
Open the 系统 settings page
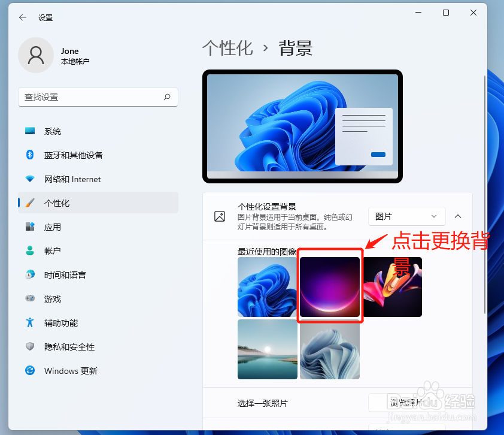[98, 131]
